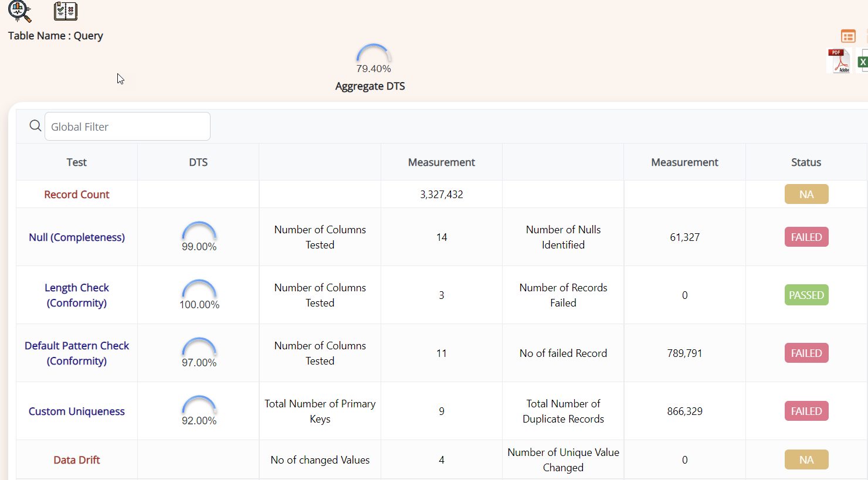Open the Length Check (Conformity) link
The width and height of the screenshot is (868, 480).
coord(77,295)
